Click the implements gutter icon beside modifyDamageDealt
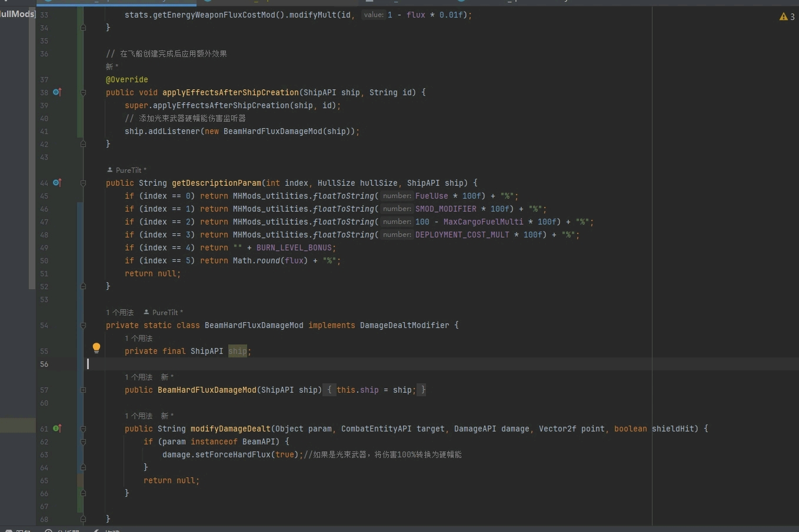Viewport: 799px width, 532px height. point(57,429)
